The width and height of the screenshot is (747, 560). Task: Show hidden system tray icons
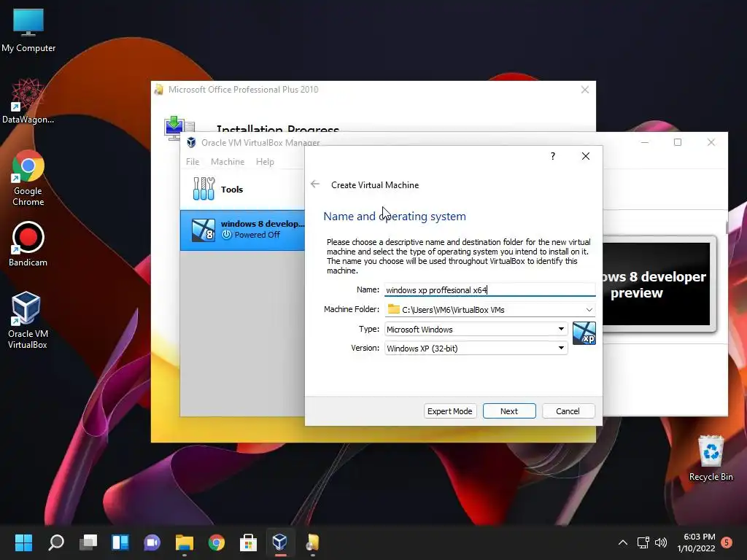click(x=623, y=542)
